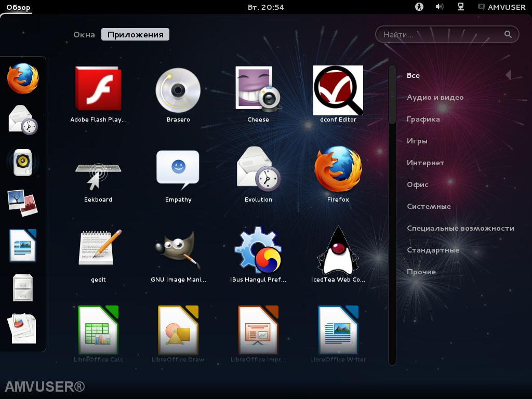Launch GNU Image Manipulation Program
The height and width of the screenshot is (399, 532).
click(178, 255)
